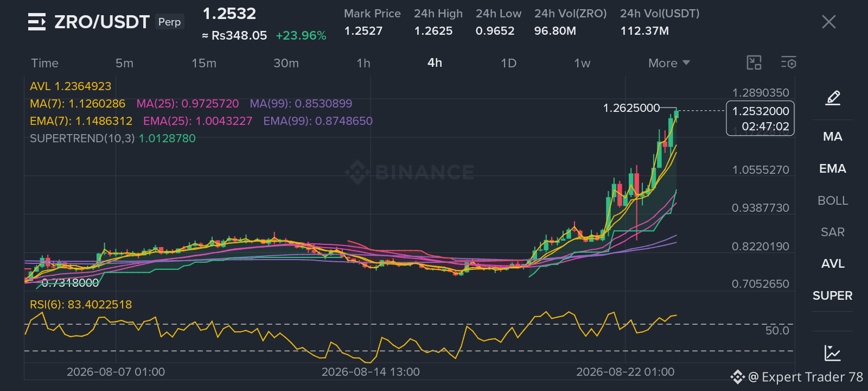Click the AVL 1.2364923 legend

coord(71,86)
